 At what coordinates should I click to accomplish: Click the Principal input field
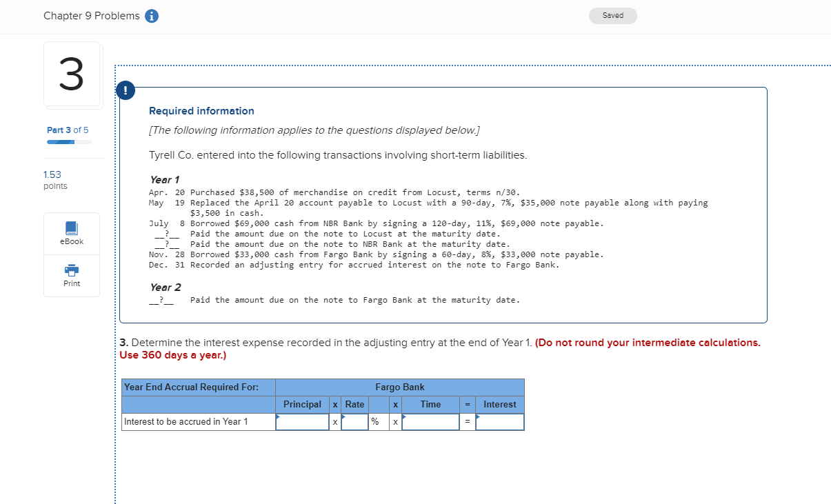point(302,421)
